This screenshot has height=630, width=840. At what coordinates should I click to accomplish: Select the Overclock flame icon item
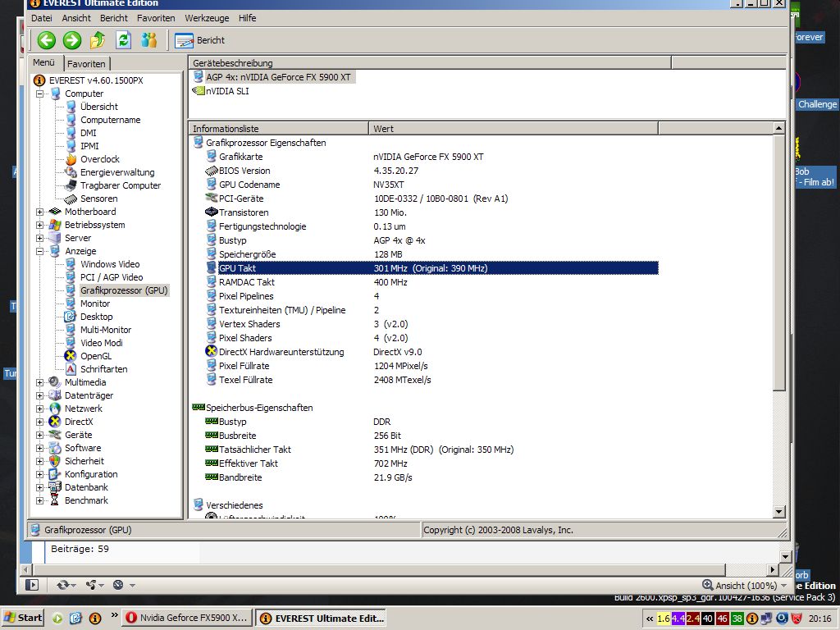(71, 160)
